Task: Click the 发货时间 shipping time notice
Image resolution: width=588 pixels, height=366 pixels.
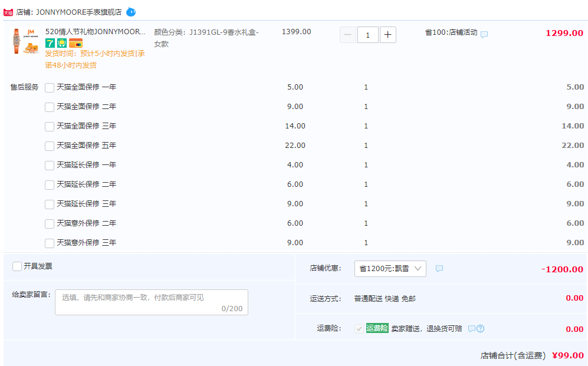Action: [x=95, y=59]
